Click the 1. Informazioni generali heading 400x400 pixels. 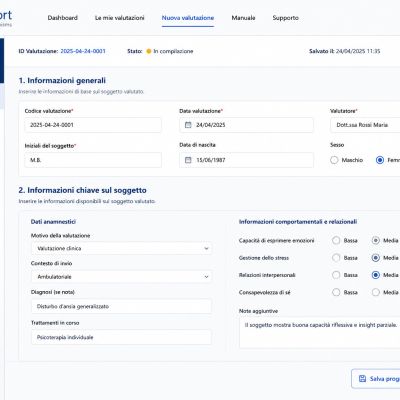(62, 80)
